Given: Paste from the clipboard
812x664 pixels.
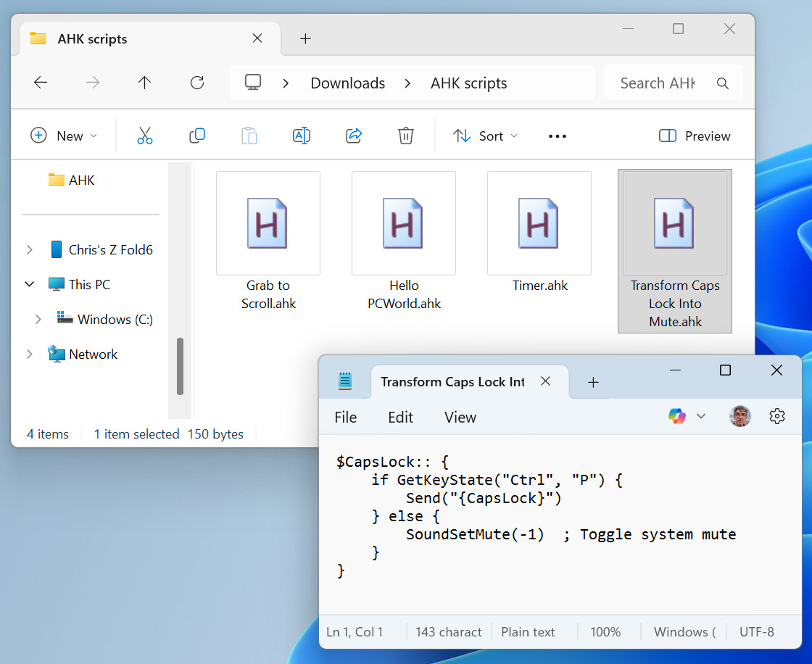Looking at the screenshot, I should pyautogui.click(x=249, y=136).
